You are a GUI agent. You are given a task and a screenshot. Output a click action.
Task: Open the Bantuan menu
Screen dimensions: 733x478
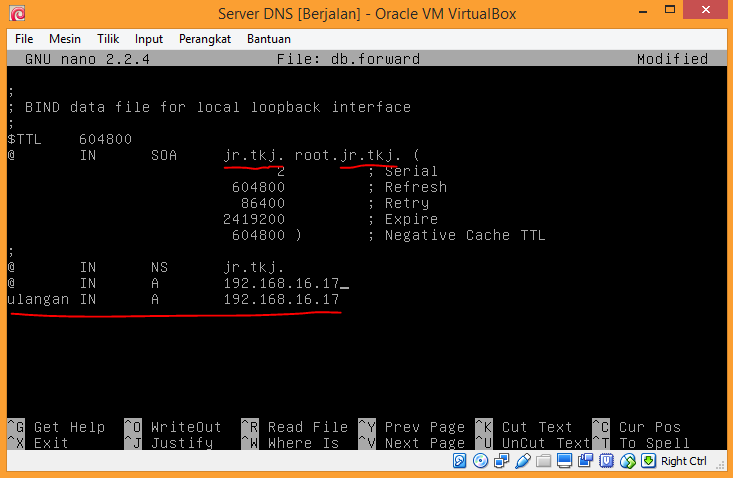269,39
